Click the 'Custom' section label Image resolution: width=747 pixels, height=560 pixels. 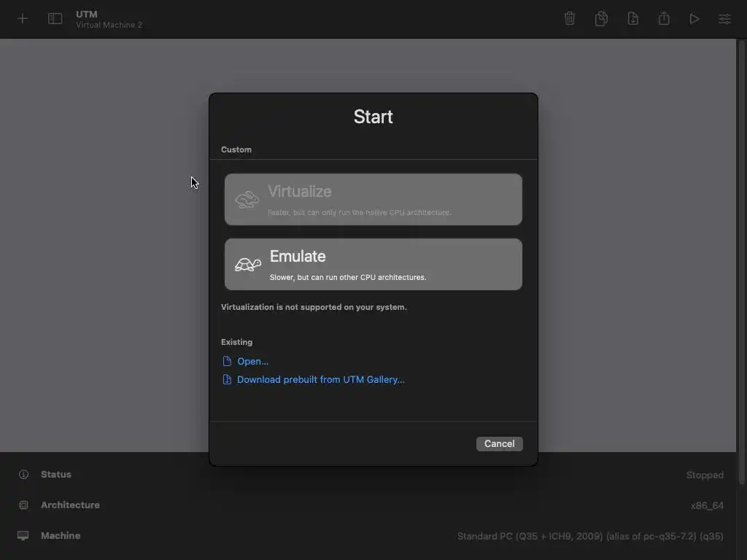click(x=236, y=149)
